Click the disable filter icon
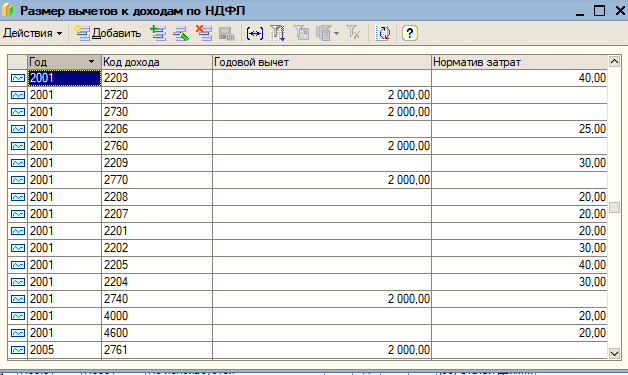This screenshot has width=628, height=375. 353,33
